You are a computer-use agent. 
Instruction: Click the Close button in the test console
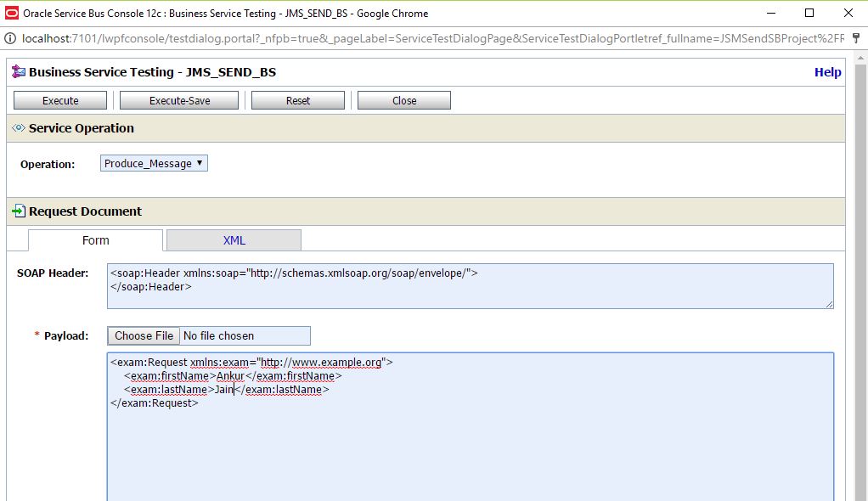point(404,100)
